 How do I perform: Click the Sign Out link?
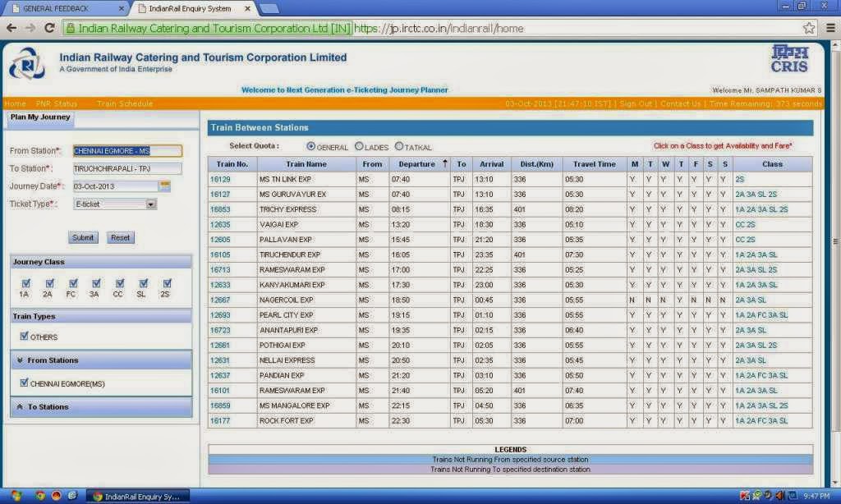click(636, 103)
